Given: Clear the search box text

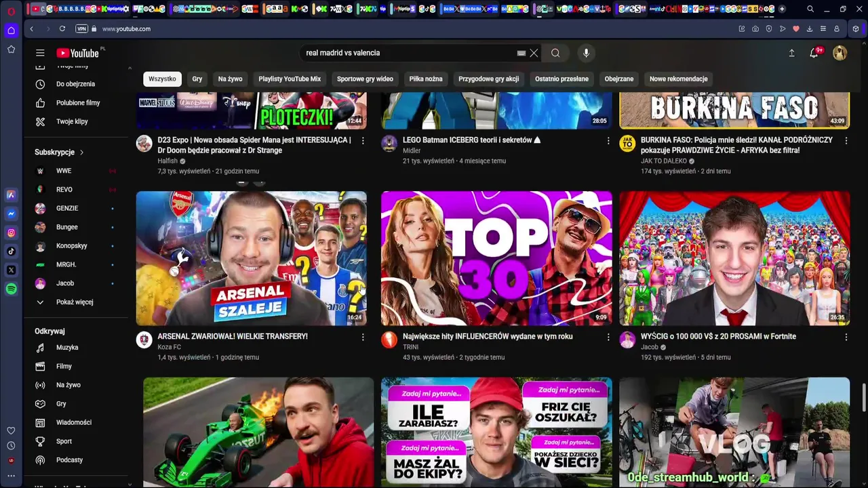Looking at the screenshot, I should (x=534, y=53).
